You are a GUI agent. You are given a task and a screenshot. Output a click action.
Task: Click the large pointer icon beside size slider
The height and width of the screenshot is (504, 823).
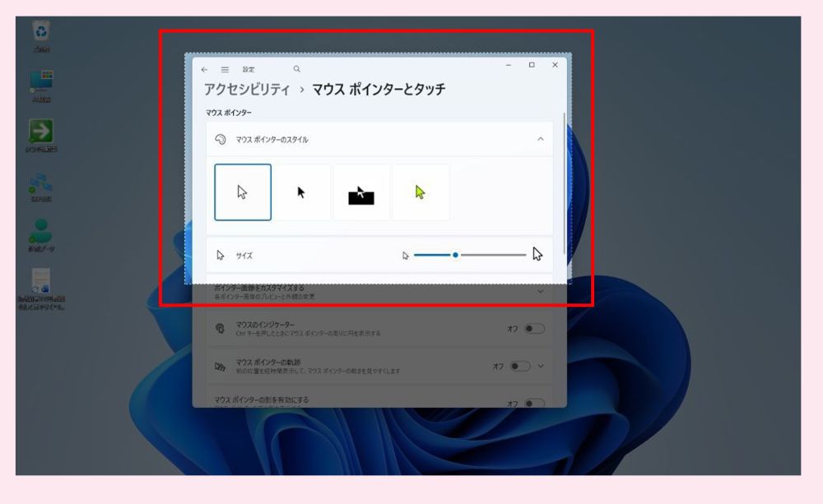point(537,255)
